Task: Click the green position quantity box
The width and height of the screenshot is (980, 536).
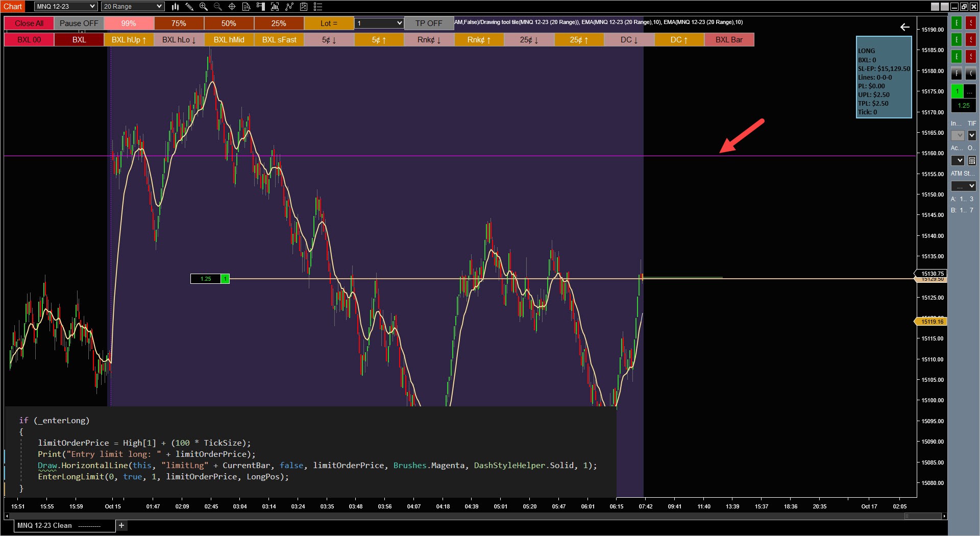Action: coord(957,91)
